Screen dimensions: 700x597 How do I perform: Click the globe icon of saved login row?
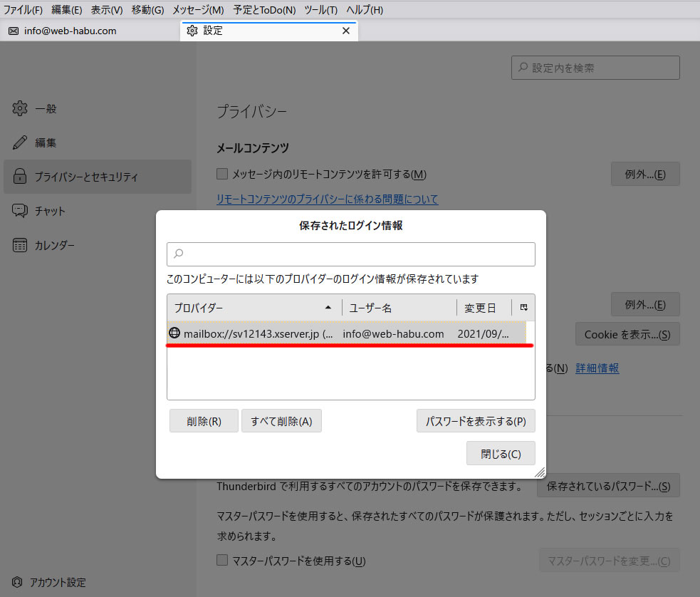(174, 333)
